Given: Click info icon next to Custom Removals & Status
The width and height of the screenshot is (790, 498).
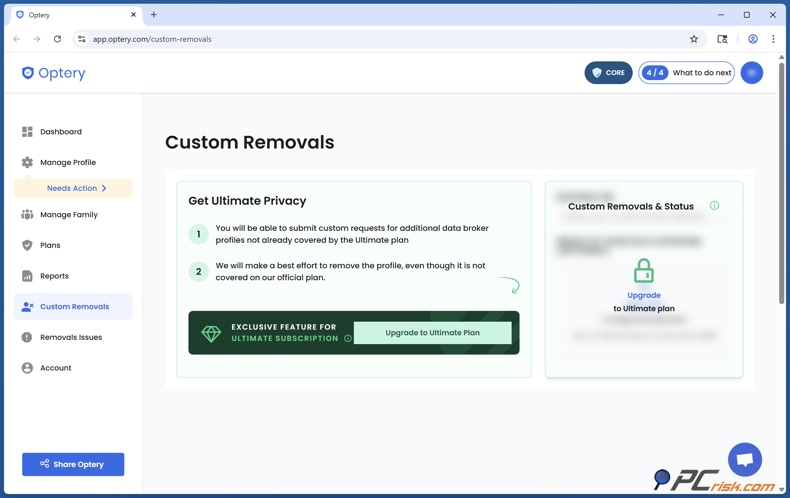Looking at the screenshot, I should click(x=714, y=205).
